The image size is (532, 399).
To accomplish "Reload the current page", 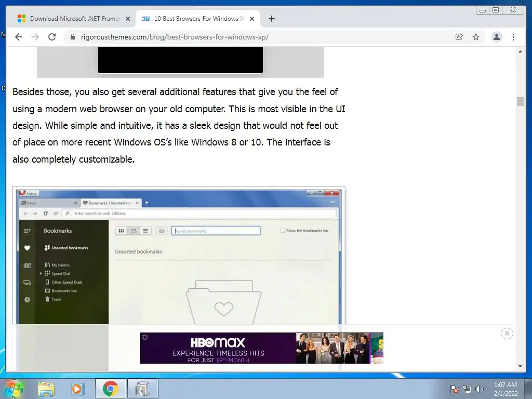I will (52, 37).
